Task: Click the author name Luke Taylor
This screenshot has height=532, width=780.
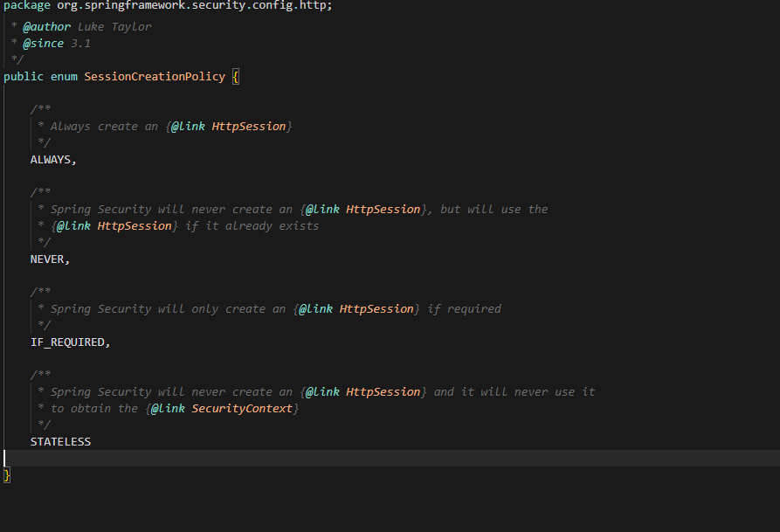Action: pyautogui.click(x=114, y=27)
